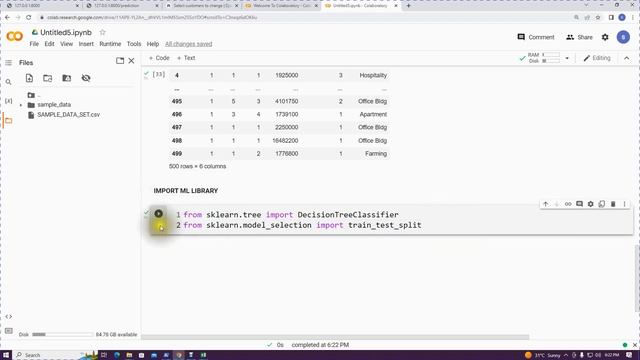Move cell up with arrow icon
Image resolution: width=640 pixels, height=360 pixels.
(x=546, y=204)
